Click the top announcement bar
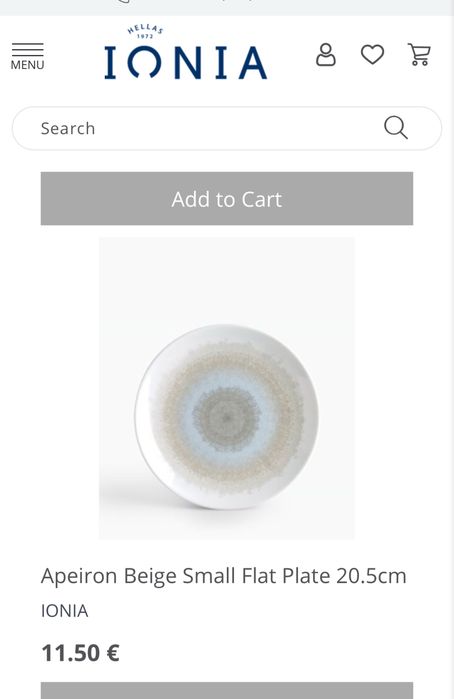Viewport: 454px width, 699px height. click(227, 8)
